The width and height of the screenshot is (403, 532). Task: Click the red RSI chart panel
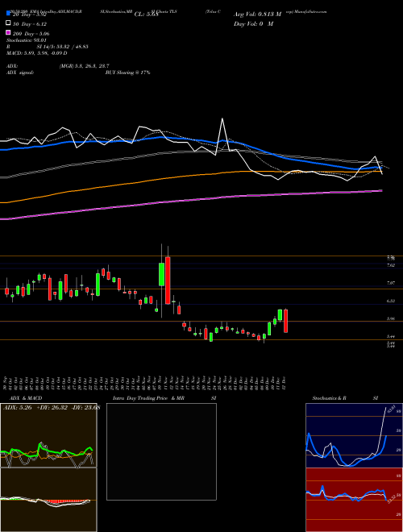point(354,500)
